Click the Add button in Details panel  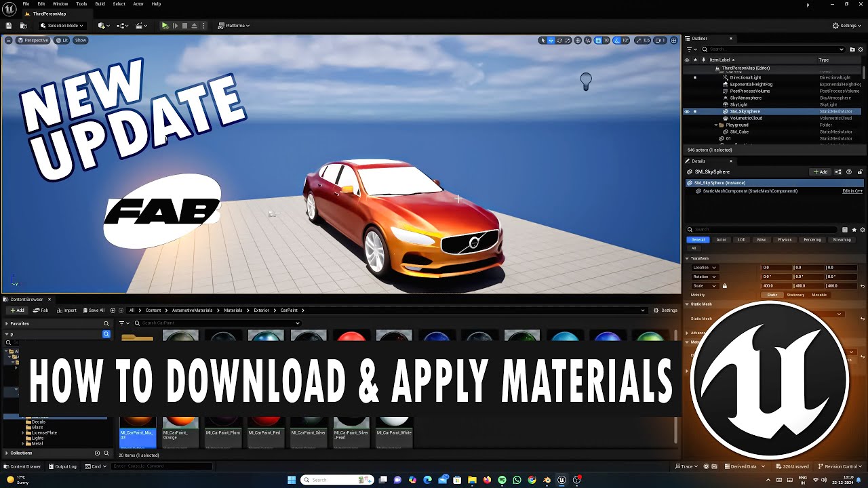tap(821, 172)
